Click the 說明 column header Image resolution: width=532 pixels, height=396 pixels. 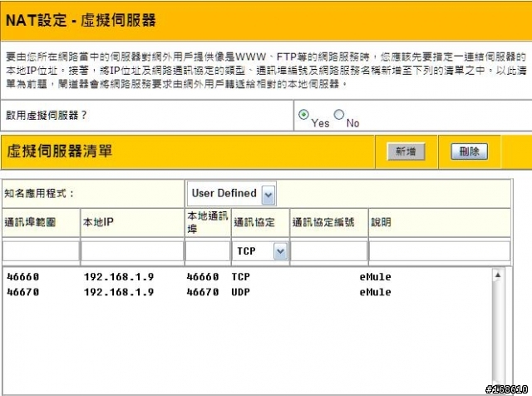[381, 222]
